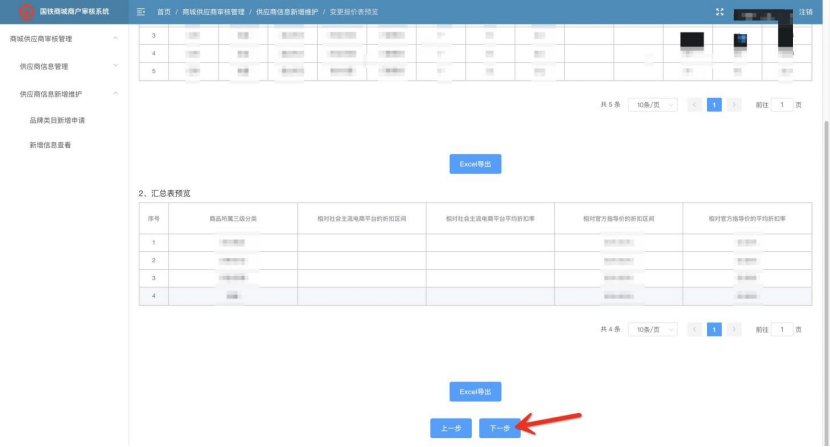The width and height of the screenshot is (830, 447).
Task: Open 新增信息查看 in sidebar
Action: (50, 145)
